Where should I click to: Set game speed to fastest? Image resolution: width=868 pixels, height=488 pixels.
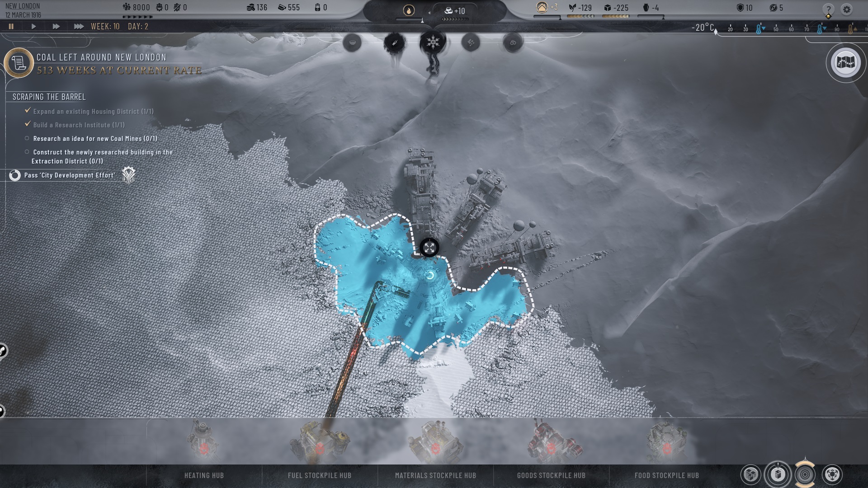click(x=78, y=27)
